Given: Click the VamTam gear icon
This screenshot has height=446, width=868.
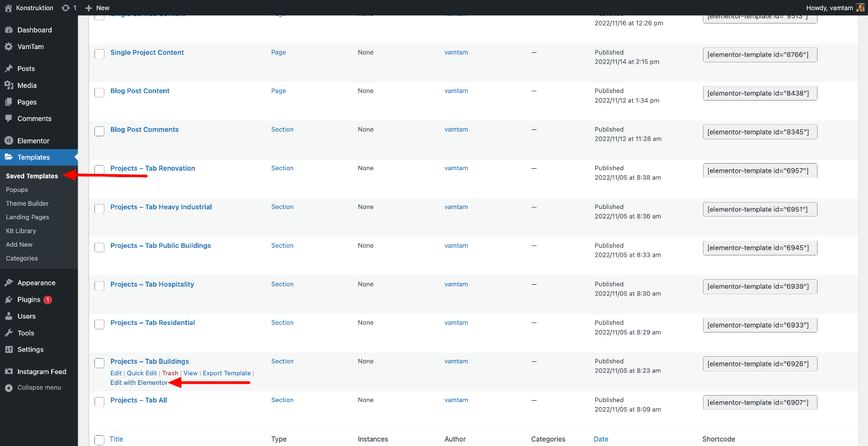Looking at the screenshot, I should 8,47.
